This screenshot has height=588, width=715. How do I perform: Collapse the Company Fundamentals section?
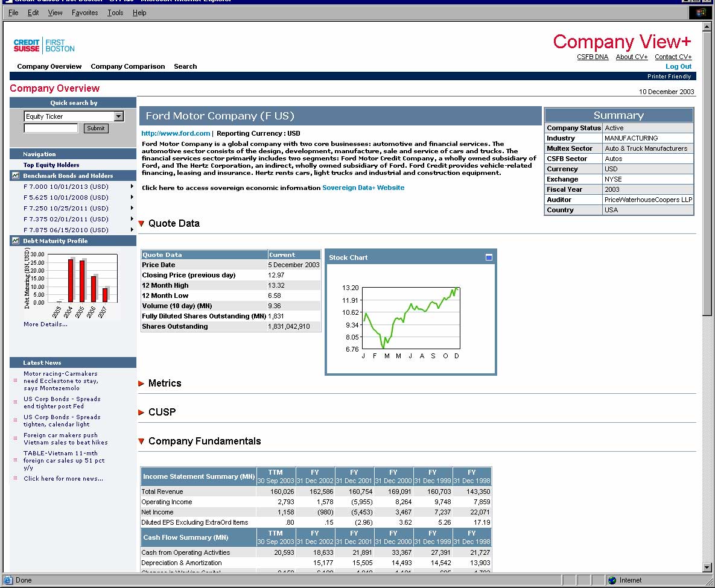tap(141, 441)
